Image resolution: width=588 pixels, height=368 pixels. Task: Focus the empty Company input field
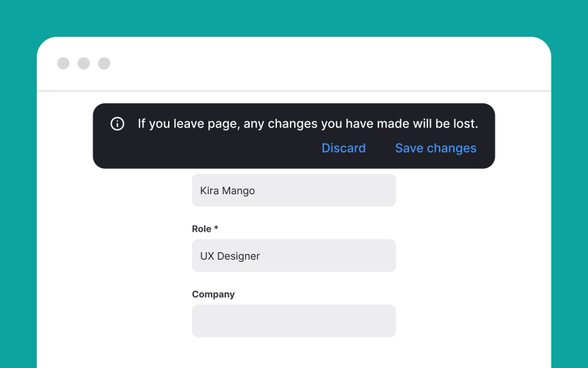294,321
